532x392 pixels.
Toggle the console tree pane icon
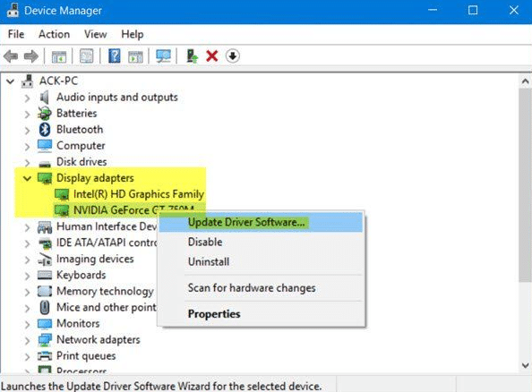pos(59,56)
